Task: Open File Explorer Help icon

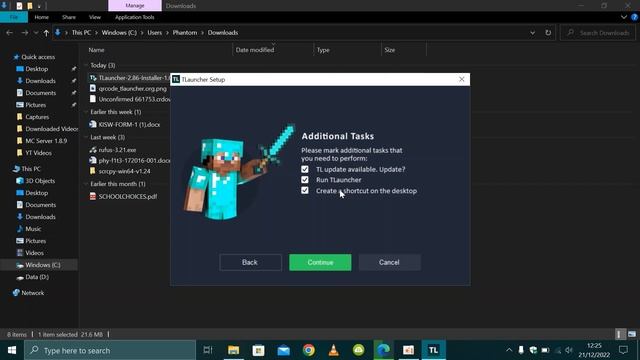Action: point(634,17)
